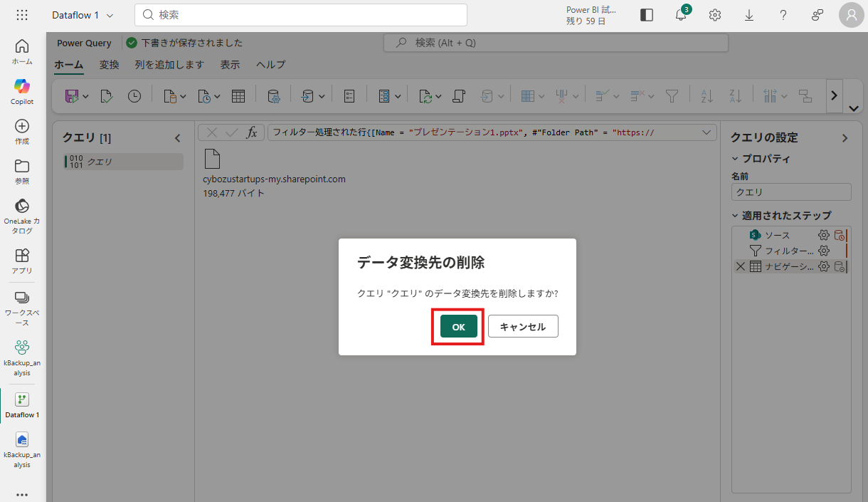Open the ワークスペース sidebar icon
The width and height of the screenshot is (868, 502).
(x=22, y=298)
